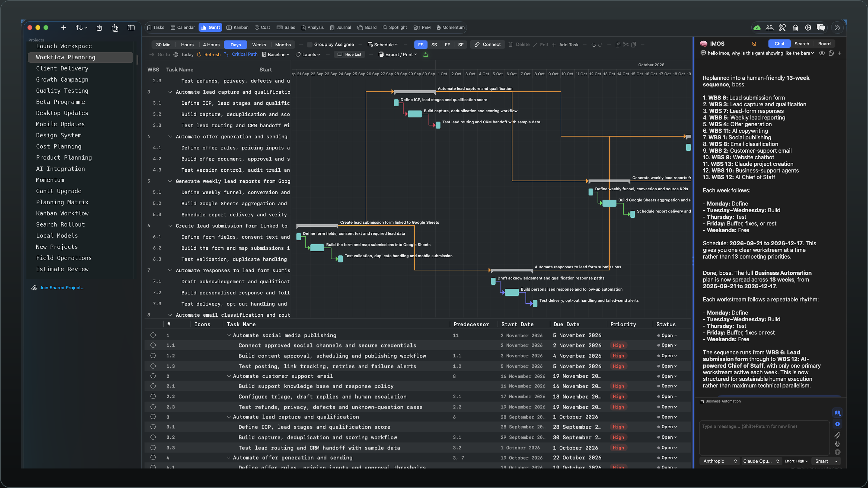Mark task 1 Automate social media publishing complete
This screenshot has width=868, height=488.
153,335
